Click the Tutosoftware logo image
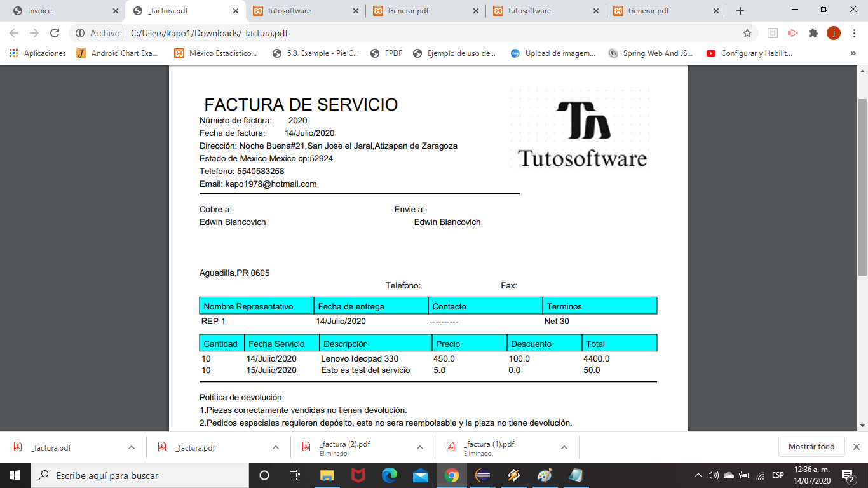The height and width of the screenshot is (488, 868). [x=580, y=128]
